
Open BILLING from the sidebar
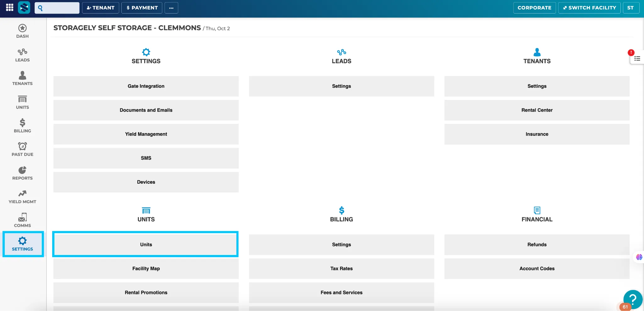22,126
